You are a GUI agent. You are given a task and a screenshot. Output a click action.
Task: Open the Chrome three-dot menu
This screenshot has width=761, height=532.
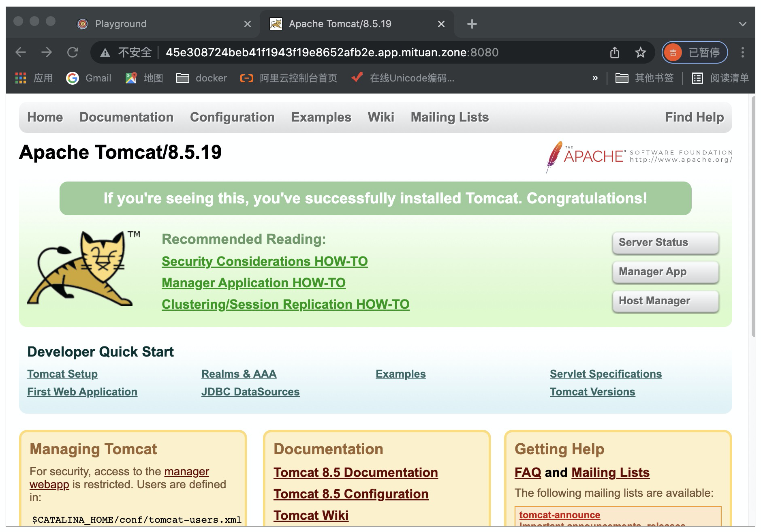(742, 52)
